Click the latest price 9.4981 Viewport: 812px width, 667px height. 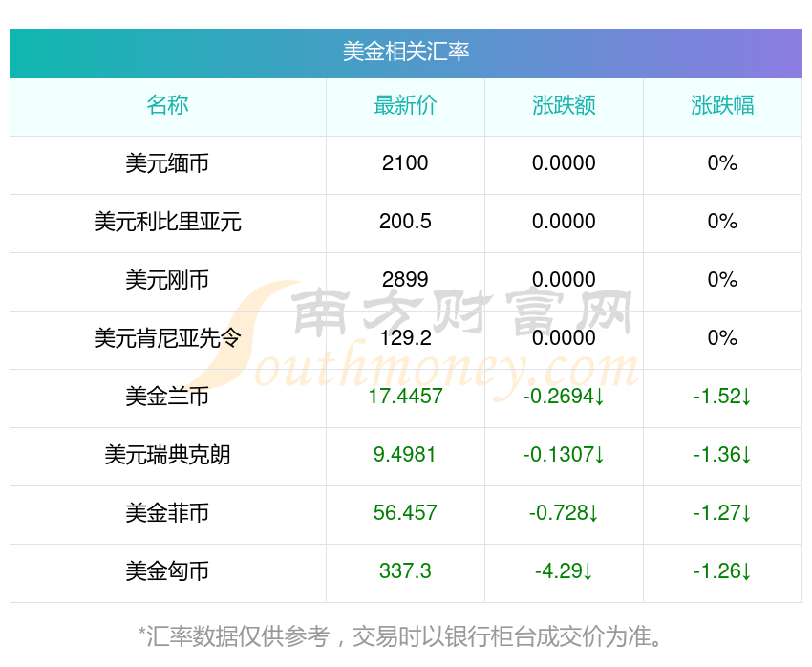tap(405, 455)
